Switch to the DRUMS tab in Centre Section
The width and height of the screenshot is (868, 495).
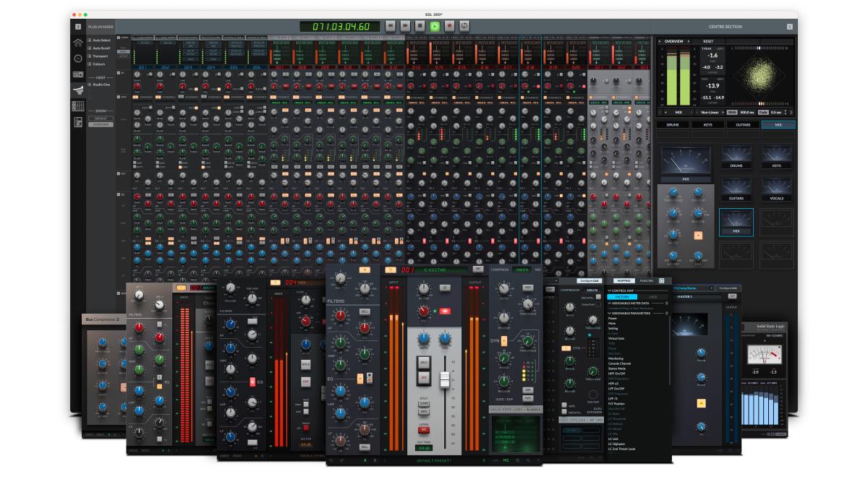coord(671,125)
